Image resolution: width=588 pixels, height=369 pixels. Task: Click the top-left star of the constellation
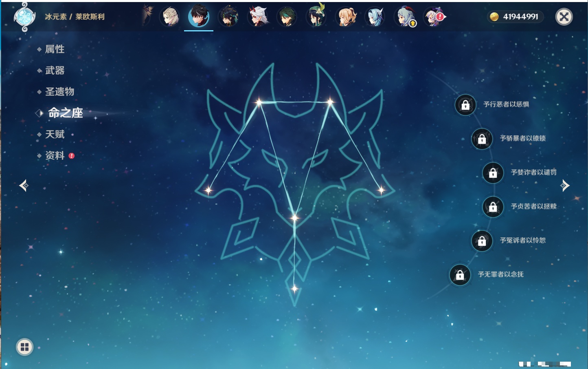pyautogui.click(x=259, y=102)
